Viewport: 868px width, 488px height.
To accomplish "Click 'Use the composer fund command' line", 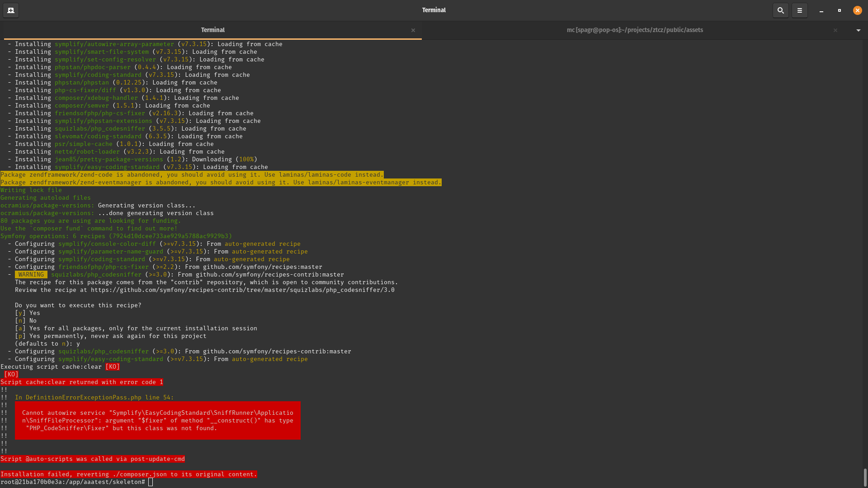I will (89, 229).
